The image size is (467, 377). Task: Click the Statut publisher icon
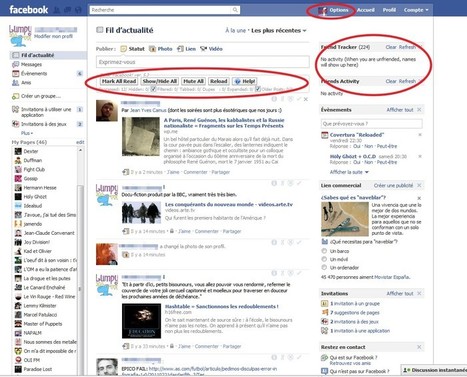[x=124, y=49]
